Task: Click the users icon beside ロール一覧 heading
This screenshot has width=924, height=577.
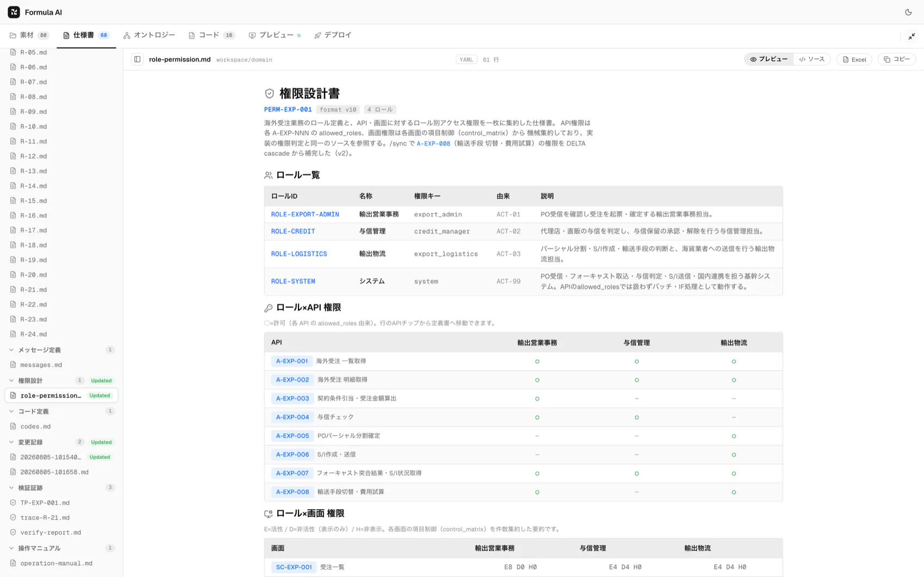Action: 269,175
